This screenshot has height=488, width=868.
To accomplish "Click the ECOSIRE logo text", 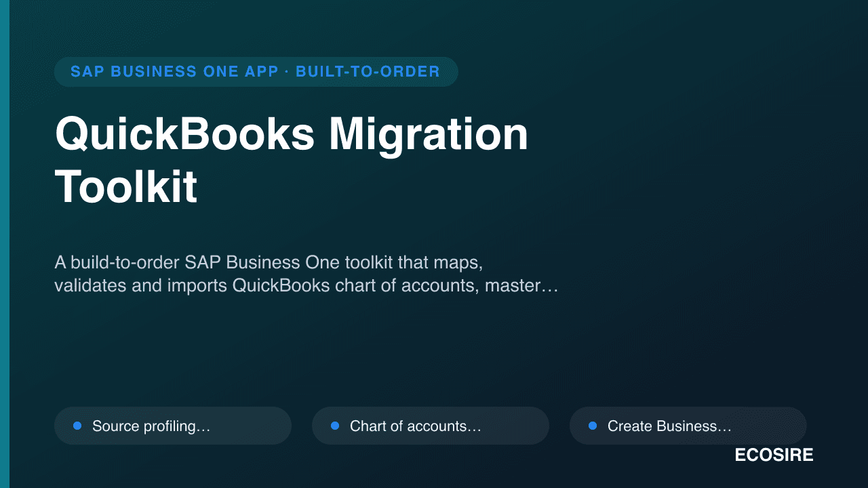I will click(774, 455).
